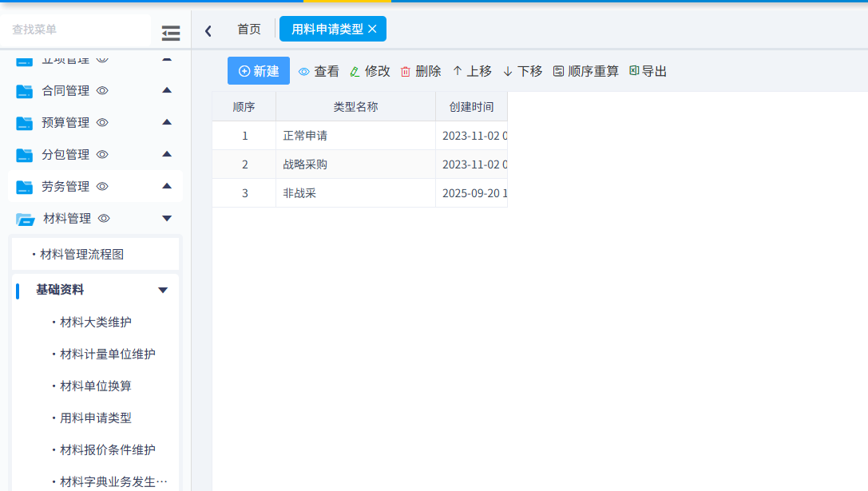868x491 pixels.
Task: Collapse the 基础资料 section arrow
Action: click(163, 290)
